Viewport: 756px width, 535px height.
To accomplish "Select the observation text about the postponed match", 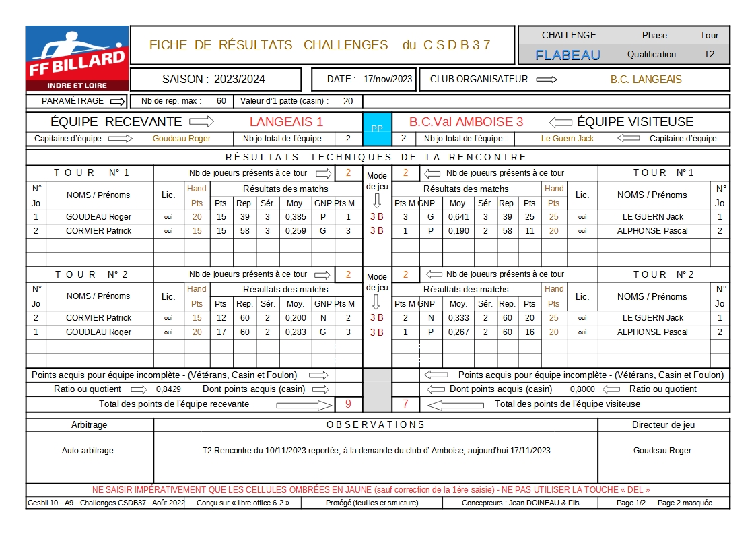I will 376,451.
